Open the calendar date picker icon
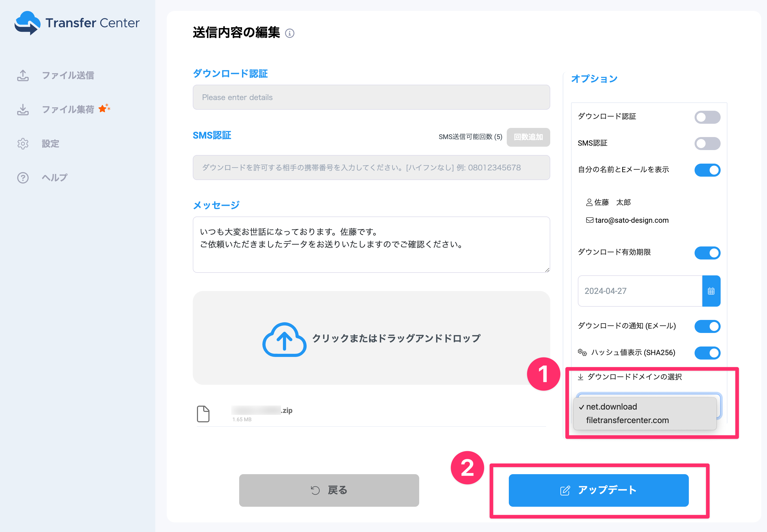Viewport: 767px width, 532px height. [711, 291]
